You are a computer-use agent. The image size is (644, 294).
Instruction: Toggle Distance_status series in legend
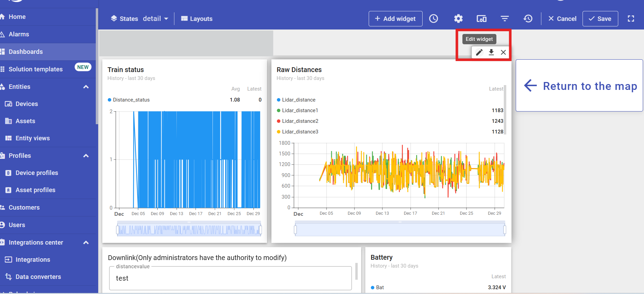pos(131,100)
